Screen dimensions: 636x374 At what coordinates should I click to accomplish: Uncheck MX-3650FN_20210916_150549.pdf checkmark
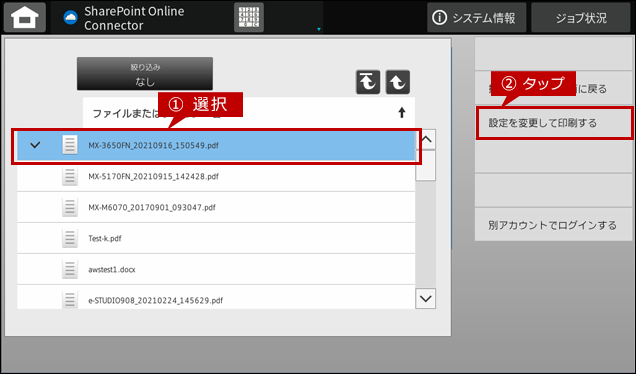pos(35,145)
